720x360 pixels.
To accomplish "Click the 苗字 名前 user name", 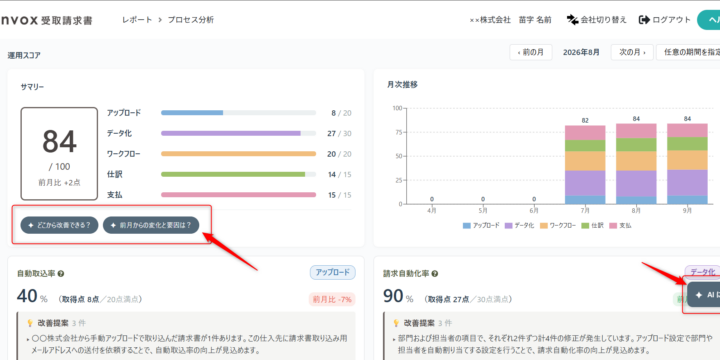I will pyautogui.click(x=535, y=20).
